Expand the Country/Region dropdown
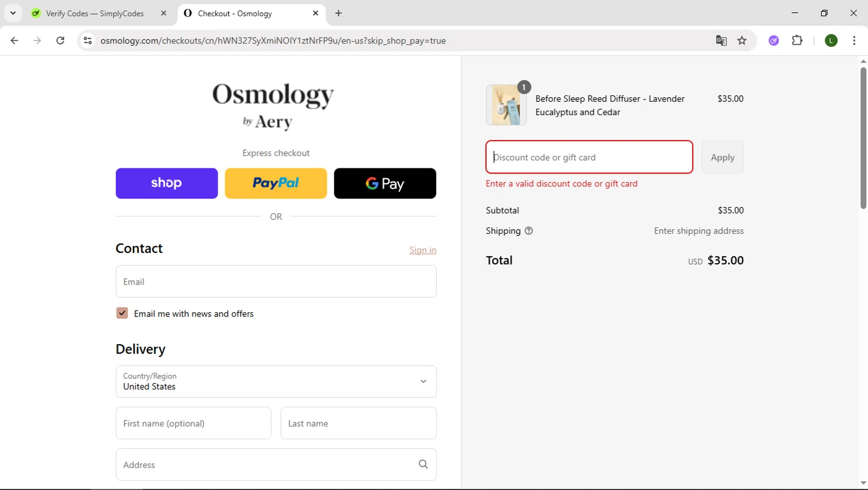This screenshot has height=490, width=868. pos(276,382)
